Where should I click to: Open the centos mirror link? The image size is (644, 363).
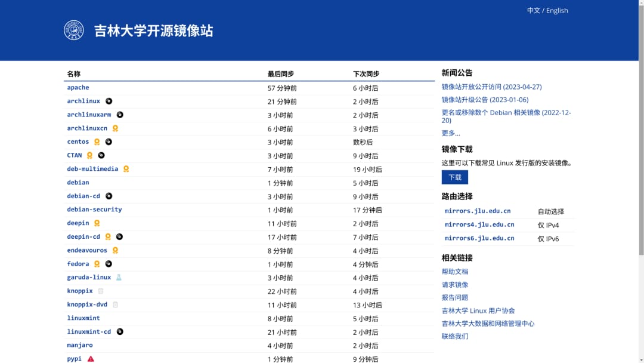78,142
